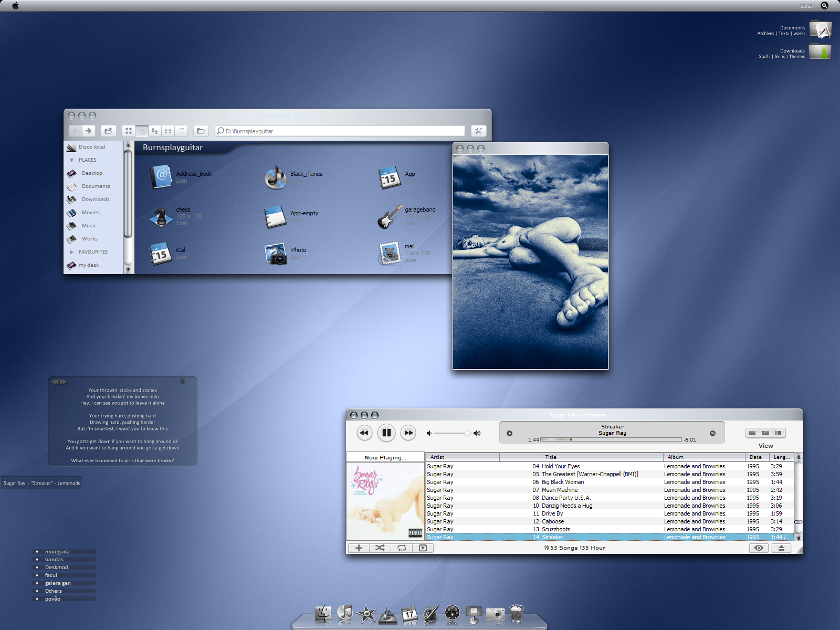Screen dimensions: 840x630
Task: Click the file browser address path field
Action: [x=340, y=131]
